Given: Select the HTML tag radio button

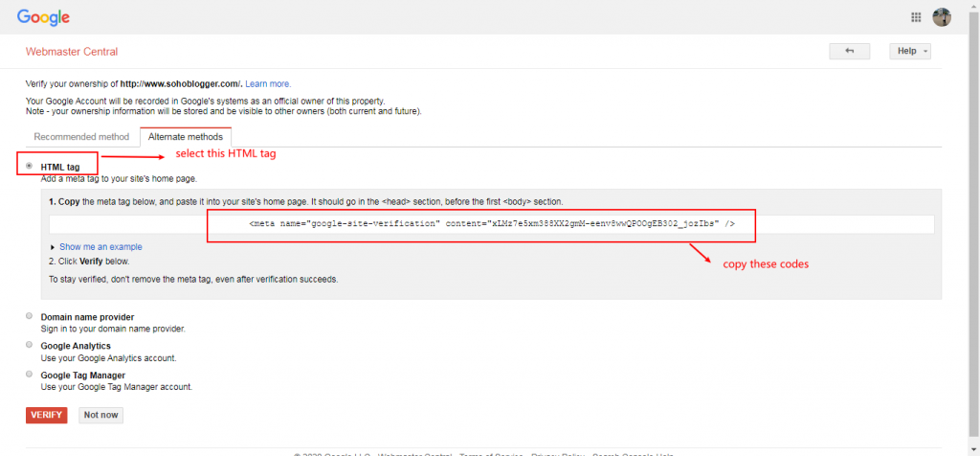Looking at the screenshot, I should (x=30, y=167).
